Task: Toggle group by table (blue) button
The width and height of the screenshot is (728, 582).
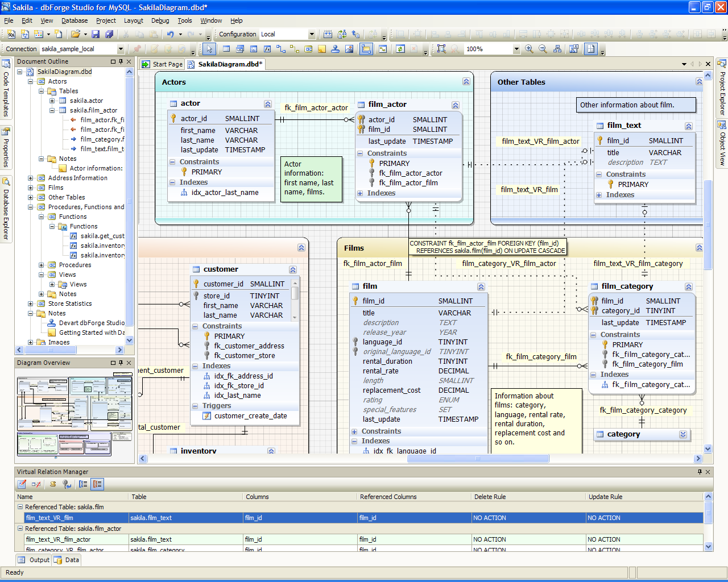Action: click(x=83, y=484)
